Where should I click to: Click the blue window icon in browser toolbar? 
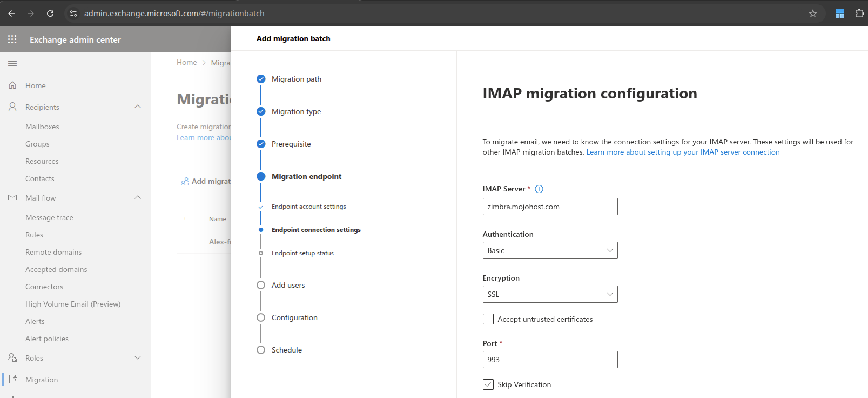(x=840, y=14)
